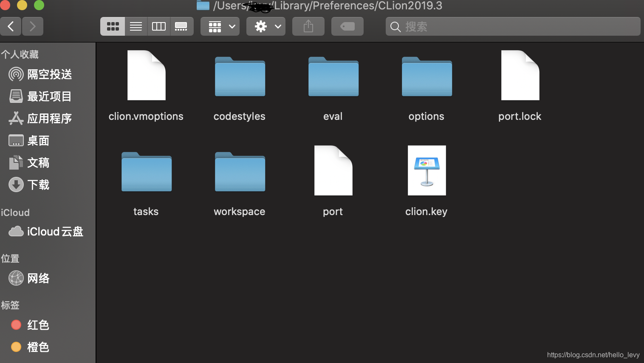Click the eval name label
The image size is (644, 363).
pyautogui.click(x=333, y=116)
